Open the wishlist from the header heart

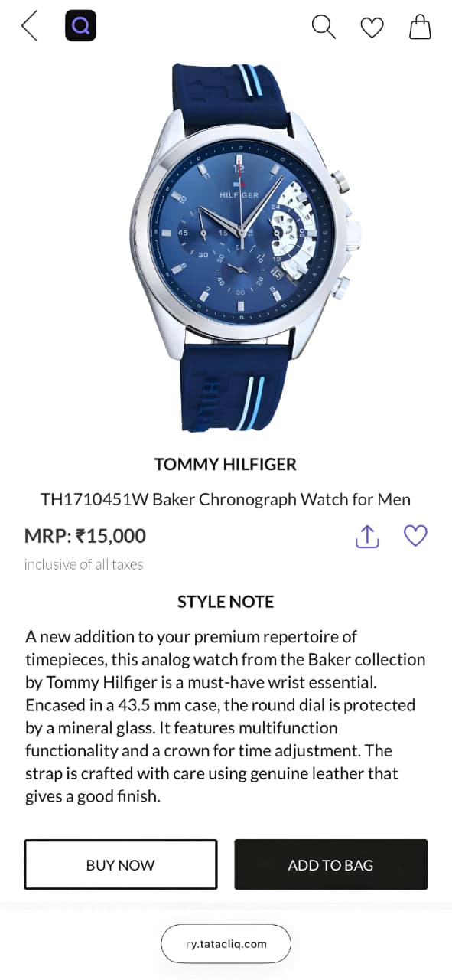point(372,28)
